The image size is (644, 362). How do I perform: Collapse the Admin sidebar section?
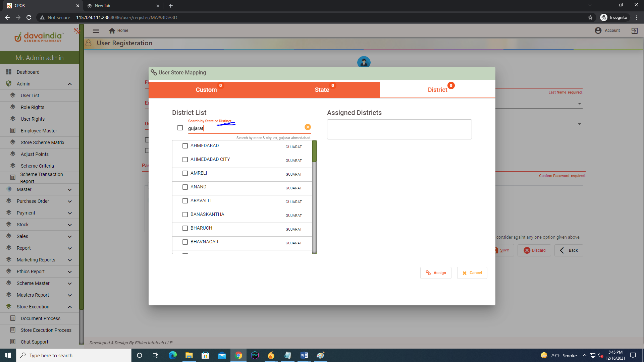click(x=69, y=84)
